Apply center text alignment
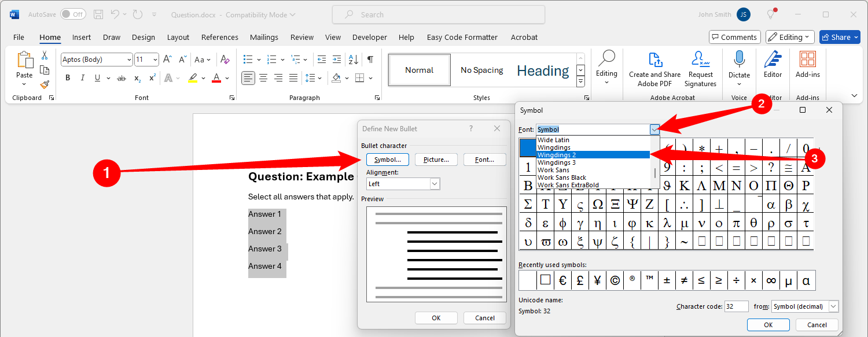This screenshot has width=868, height=337. click(263, 77)
